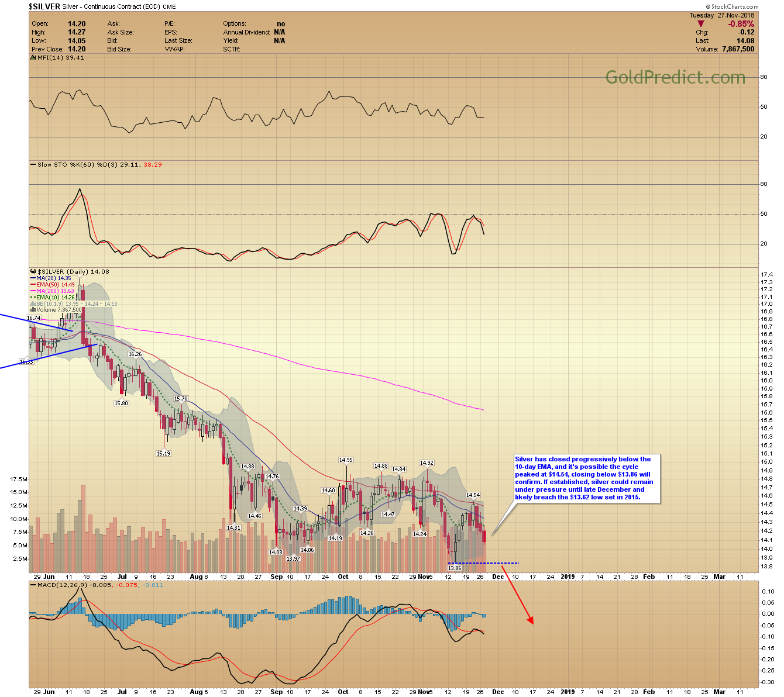Click the "15.19" price label
This screenshot has height=697, width=784.
point(163,453)
